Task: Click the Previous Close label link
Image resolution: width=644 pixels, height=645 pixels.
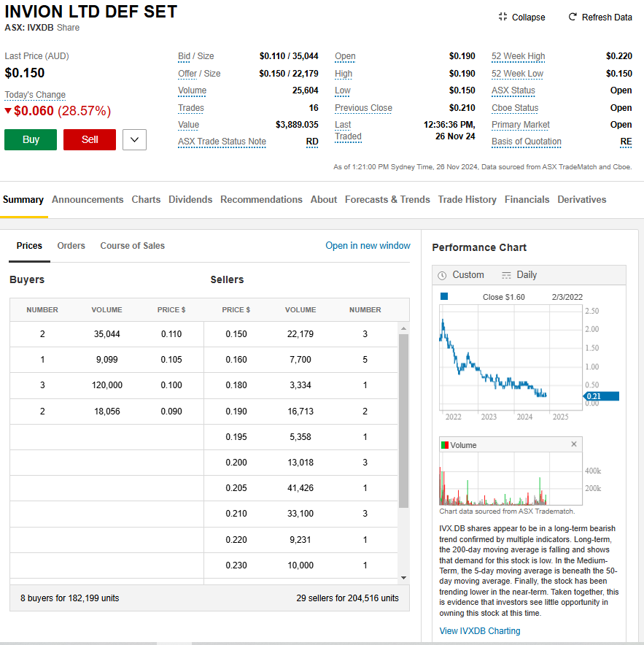Action: [x=363, y=108]
